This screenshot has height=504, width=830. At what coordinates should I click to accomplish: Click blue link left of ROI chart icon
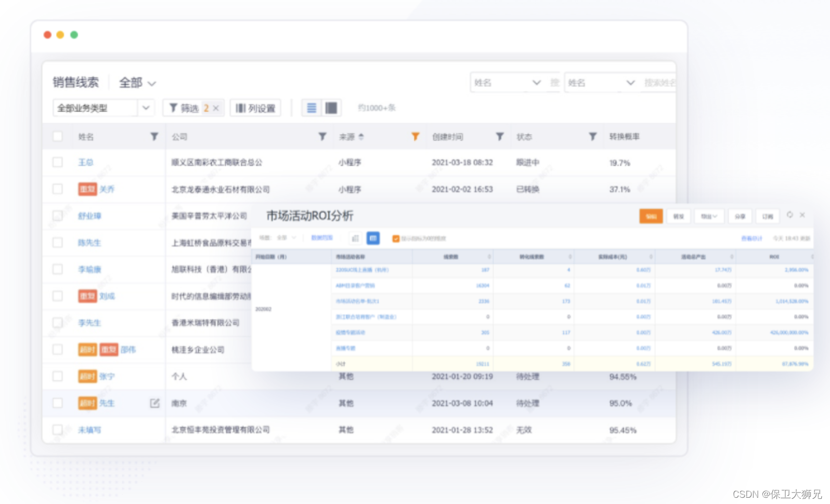(x=322, y=237)
